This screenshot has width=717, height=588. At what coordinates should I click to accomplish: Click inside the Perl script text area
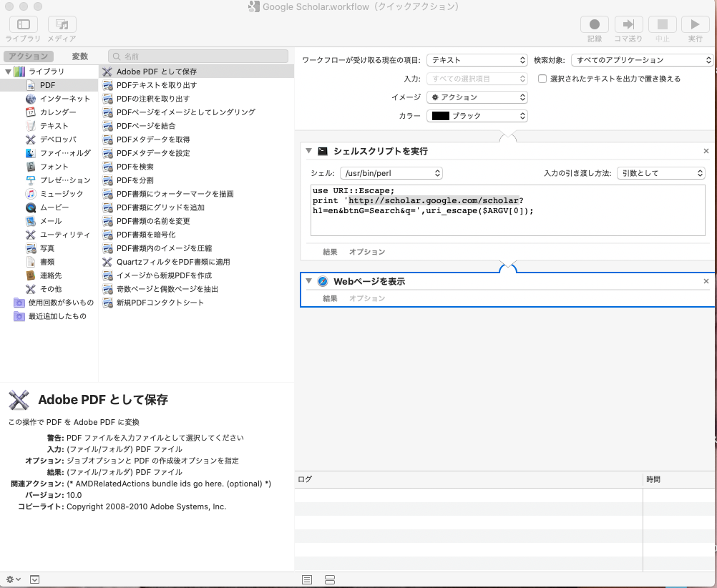point(507,210)
